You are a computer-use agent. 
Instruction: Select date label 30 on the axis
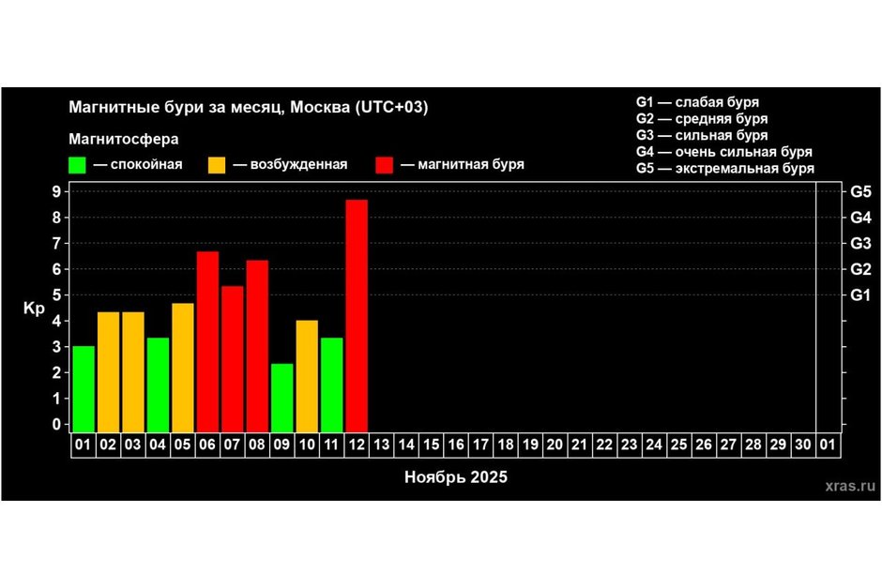tap(802, 445)
